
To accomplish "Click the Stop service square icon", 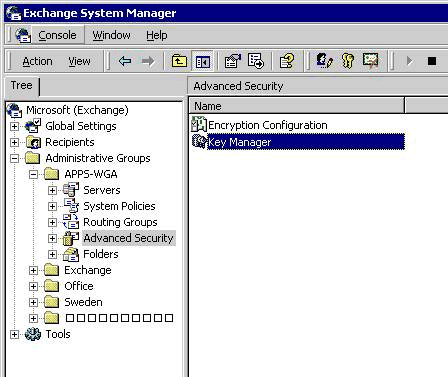I will (x=432, y=61).
